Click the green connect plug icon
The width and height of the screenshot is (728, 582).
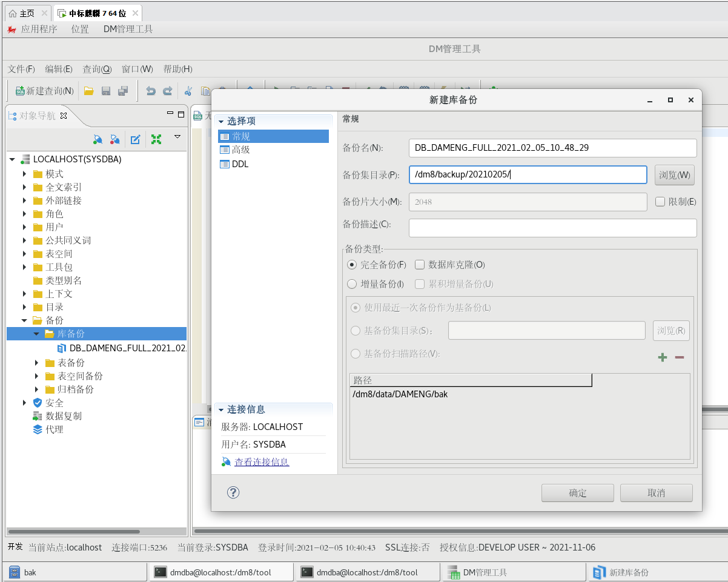point(97,139)
